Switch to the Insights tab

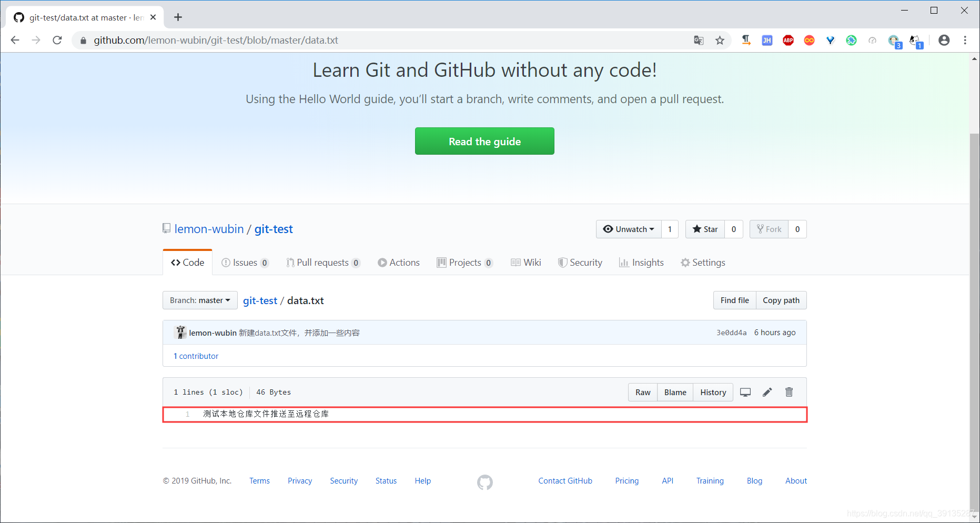point(641,263)
